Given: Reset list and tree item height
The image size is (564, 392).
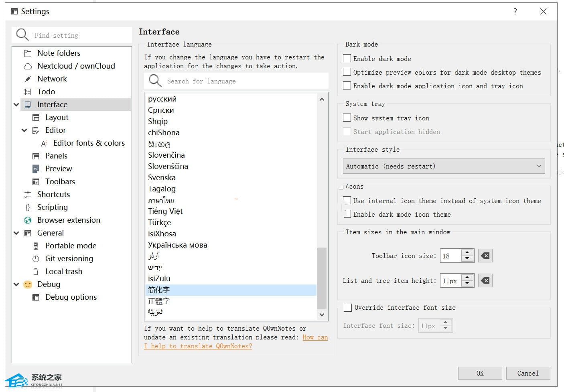Looking at the screenshot, I should pyautogui.click(x=485, y=280).
